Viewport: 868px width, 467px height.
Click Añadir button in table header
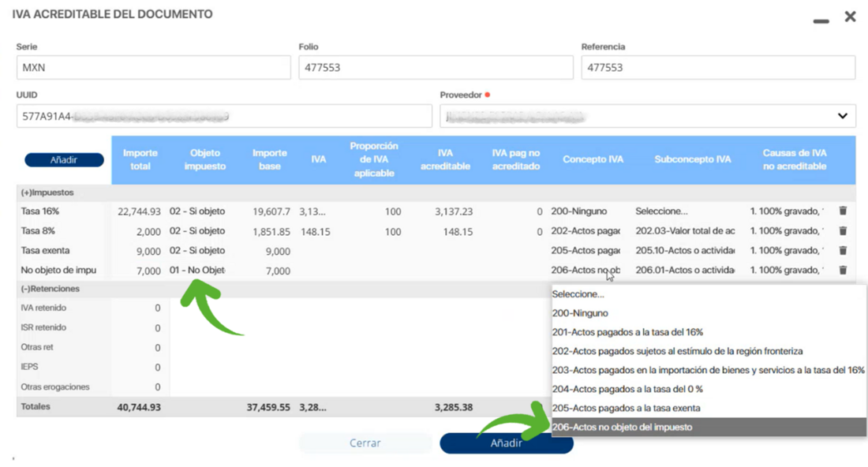pos(64,160)
